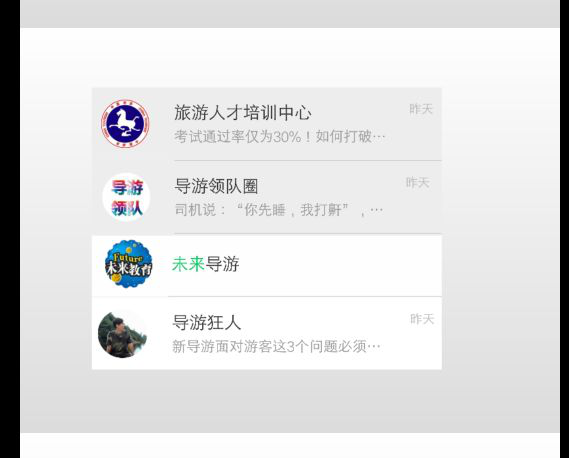This screenshot has height=458, width=569.
Task: Click the white area above the chat list
Action: point(290,57)
